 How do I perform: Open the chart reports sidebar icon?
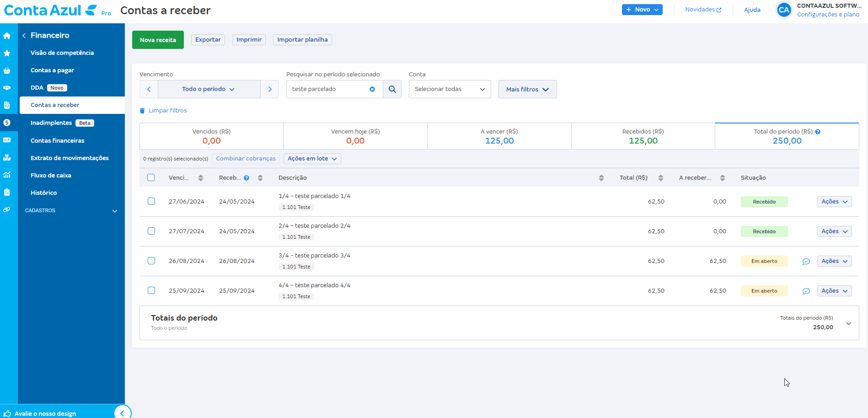pyautogui.click(x=7, y=175)
